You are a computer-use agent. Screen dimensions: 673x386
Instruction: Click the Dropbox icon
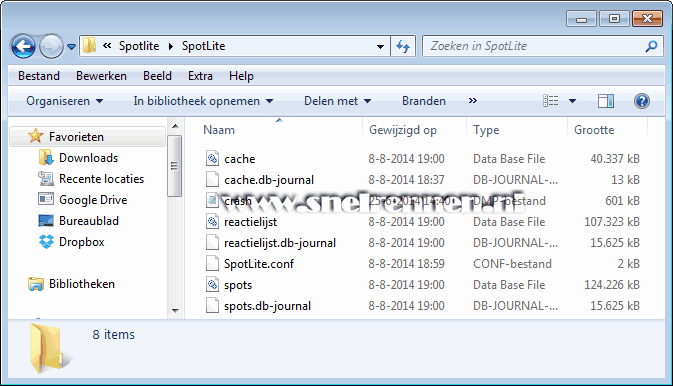click(46, 242)
